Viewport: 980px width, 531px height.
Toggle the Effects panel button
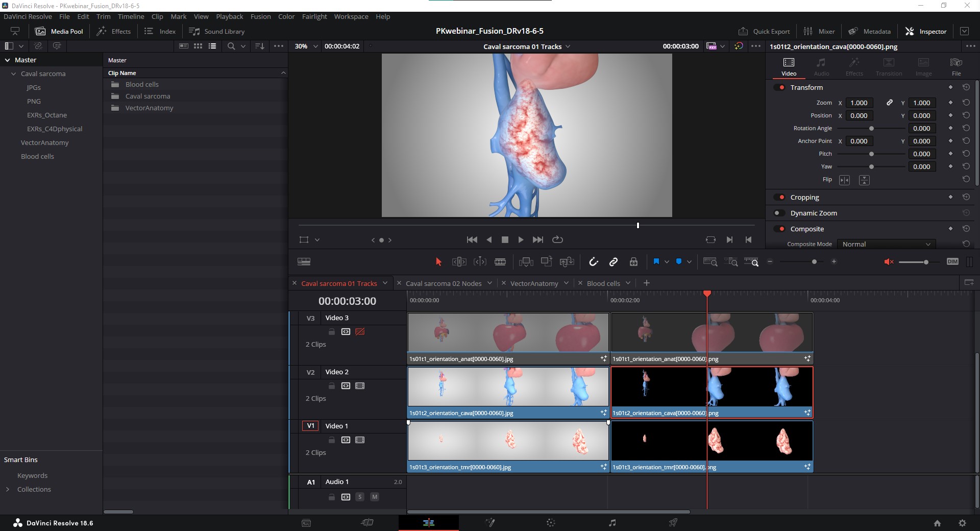[114, 31]
